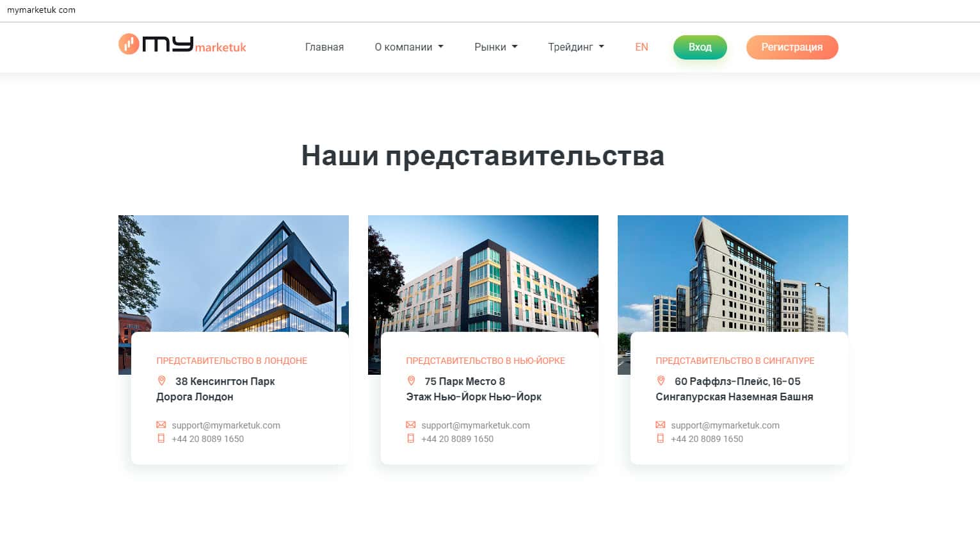Click support email in the New York card
The height and width of the screenshot is (549, 980).
point(476,425)
